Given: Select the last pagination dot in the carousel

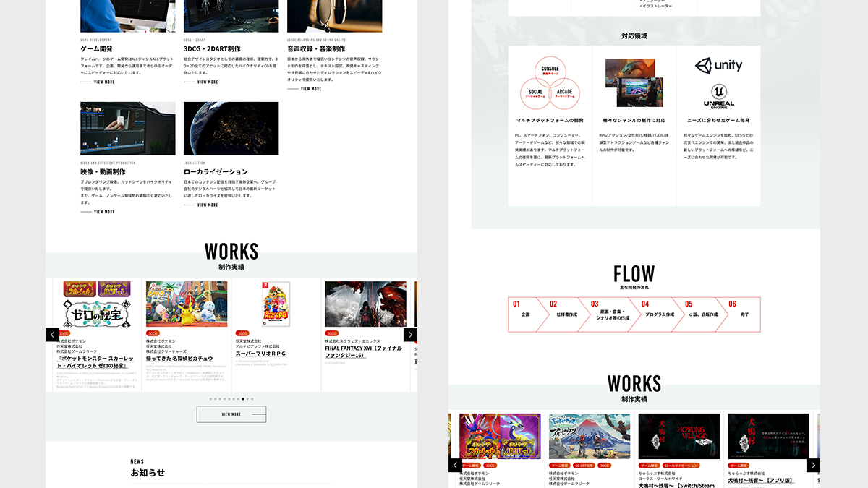Looking at the screenshot, I should point(252,398).
